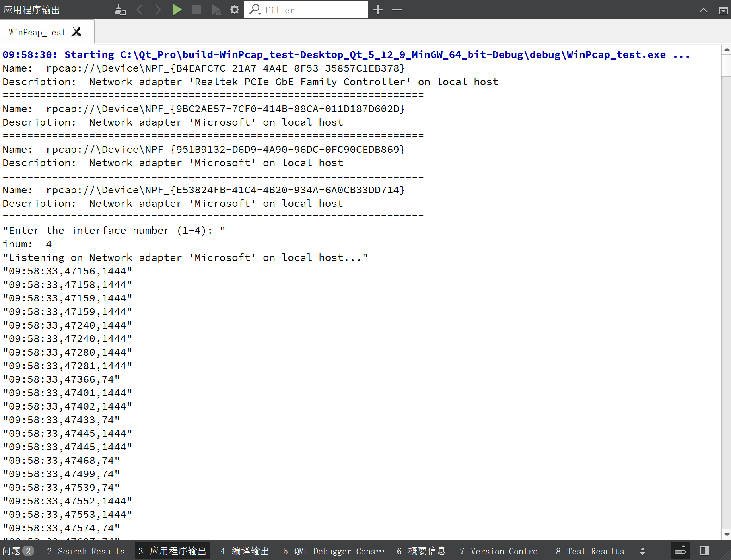The image size is (731, 560).
Task: Click the log line 09:58:33,47156,1444
Action: click(68, 271)
